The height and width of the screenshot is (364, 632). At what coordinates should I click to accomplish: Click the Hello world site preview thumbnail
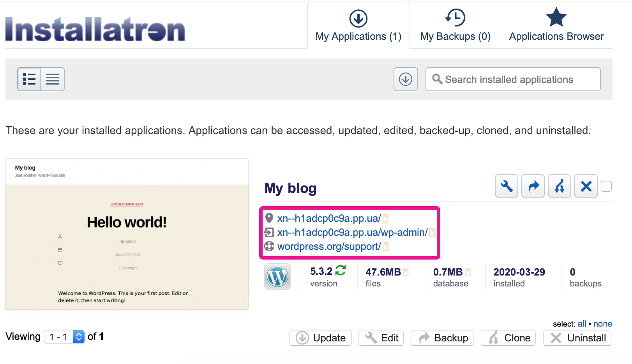pyautogui.click(x=127, y=234)
